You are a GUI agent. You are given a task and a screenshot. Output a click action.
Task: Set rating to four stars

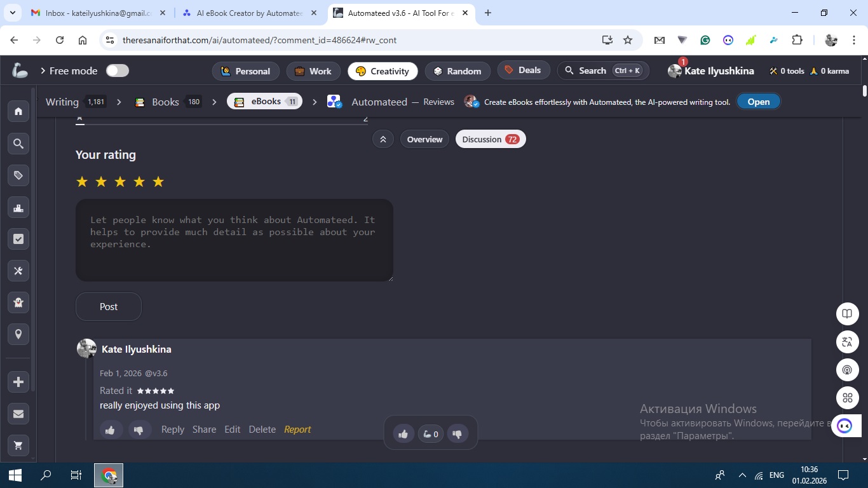(x=139, y=182)
